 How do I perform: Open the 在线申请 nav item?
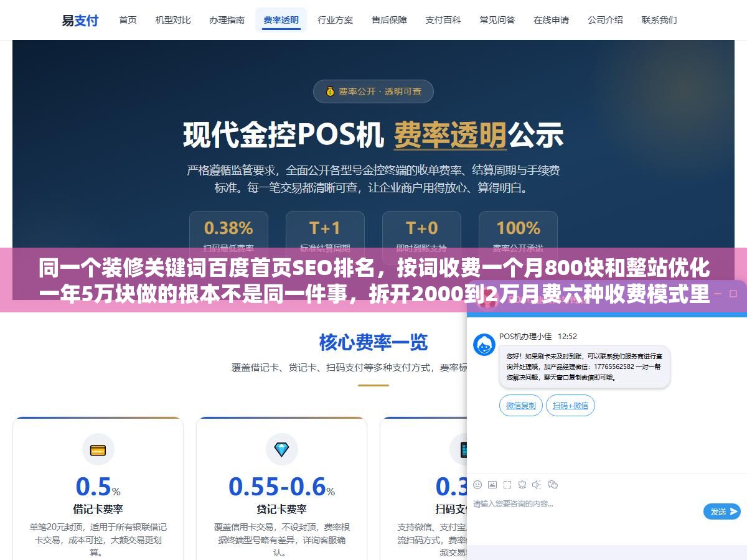[551, 20]
